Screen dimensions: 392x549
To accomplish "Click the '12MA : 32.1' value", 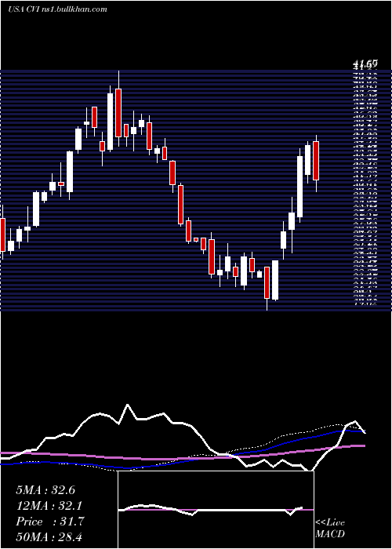I will tap(49, 506).
